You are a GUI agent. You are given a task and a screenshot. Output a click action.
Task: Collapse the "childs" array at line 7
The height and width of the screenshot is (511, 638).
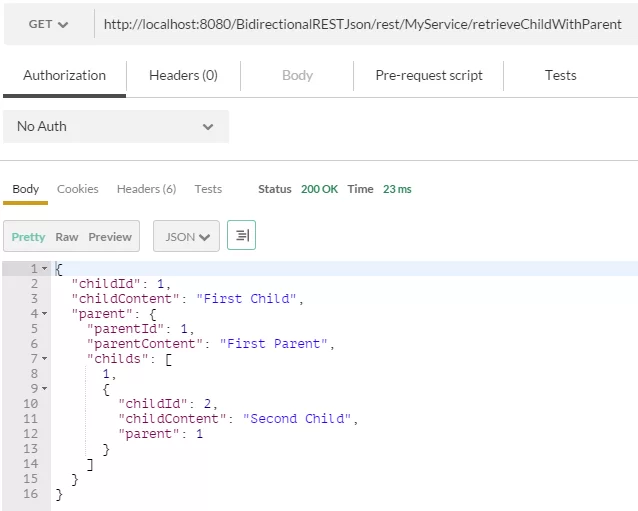click(44, 358)
